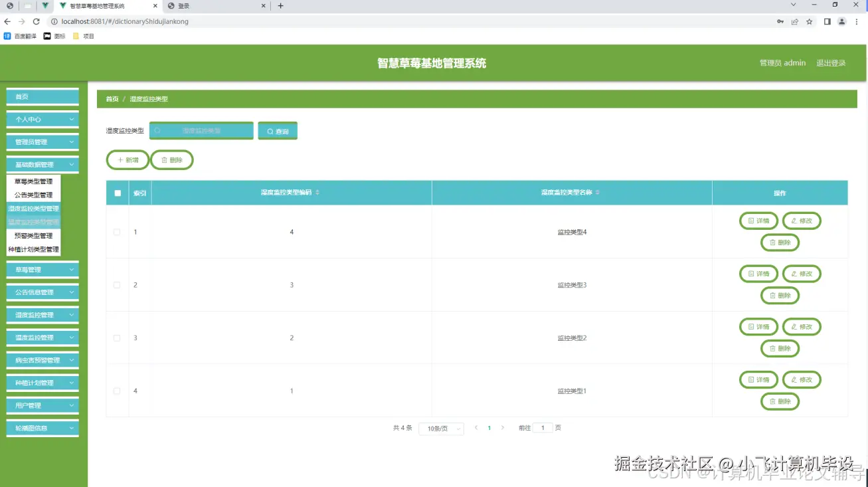Click 详情 for 监控类型3
868x487 pixels.
point(758,274)
